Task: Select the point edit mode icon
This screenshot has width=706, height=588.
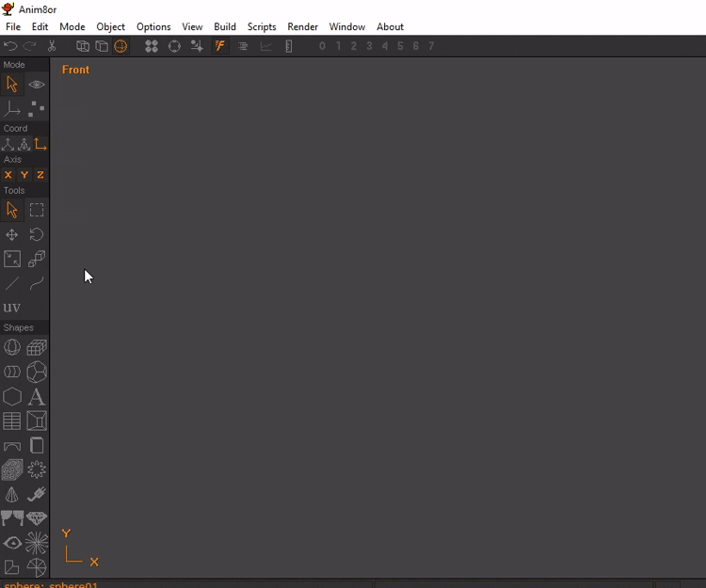Action: [x=37, y=108]
